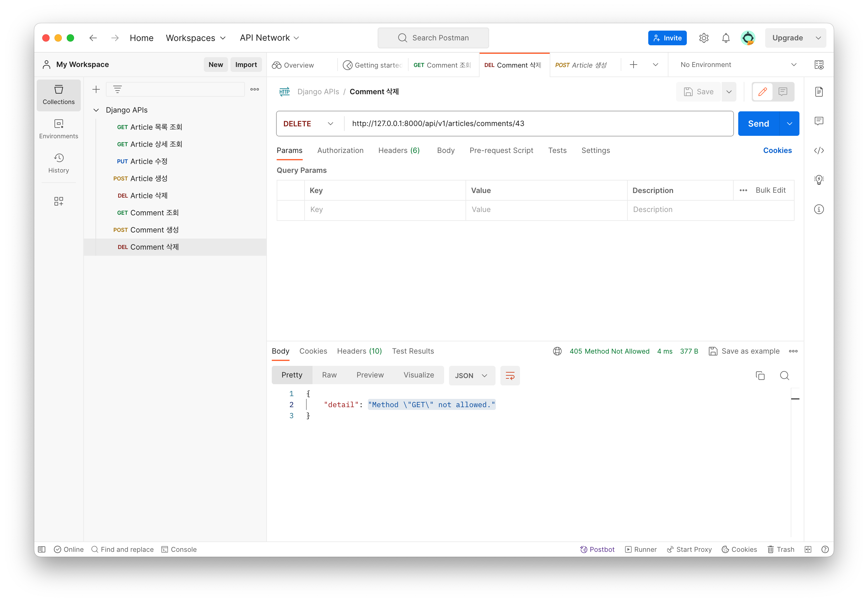Click the Cookies link beside request tabs
868x602 pixels.
pos(777,150)
